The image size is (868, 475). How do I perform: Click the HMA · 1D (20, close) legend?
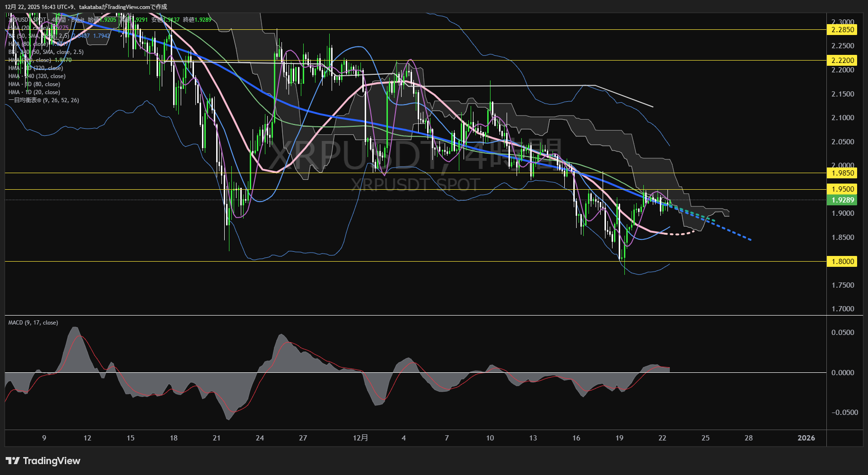pyautogui.click(x=34, y=92)
